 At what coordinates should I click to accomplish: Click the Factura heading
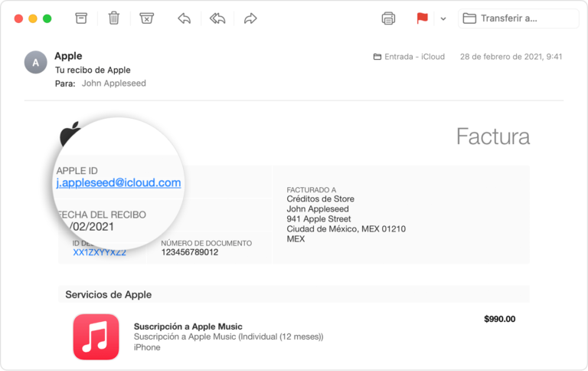click(493, 136)
